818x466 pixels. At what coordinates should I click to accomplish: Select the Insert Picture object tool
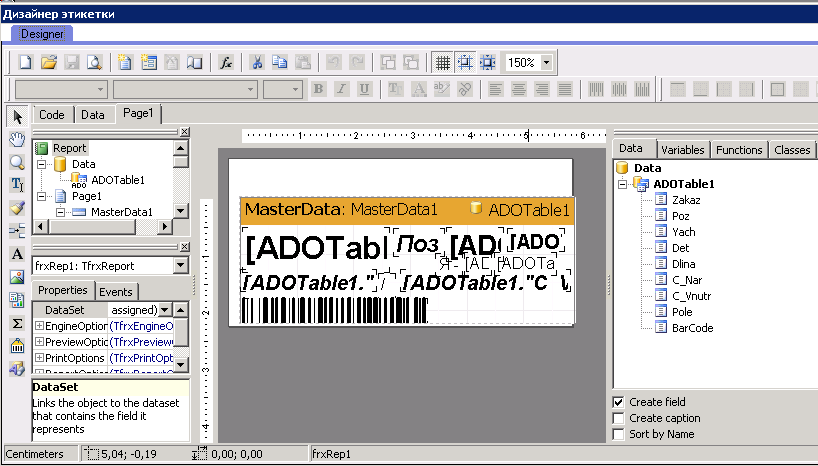click(16, 276)
